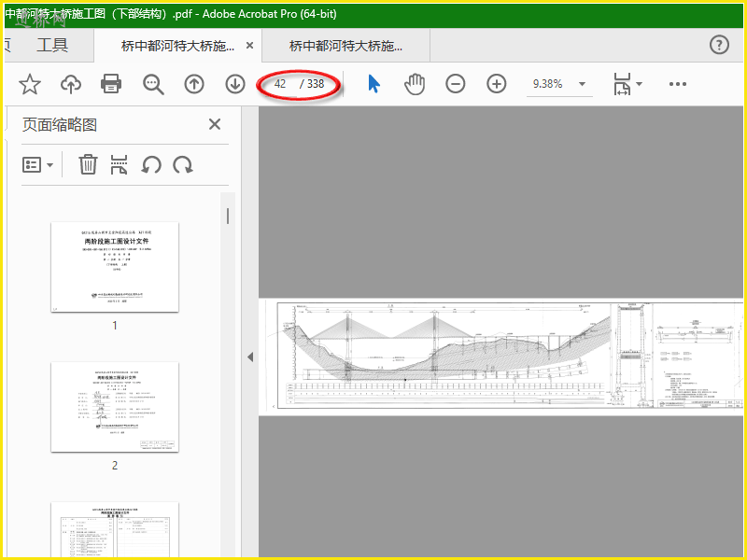Open the more tools ellipsis menu
This screenshot has width=747, height=560.
(x=678, y=84)
